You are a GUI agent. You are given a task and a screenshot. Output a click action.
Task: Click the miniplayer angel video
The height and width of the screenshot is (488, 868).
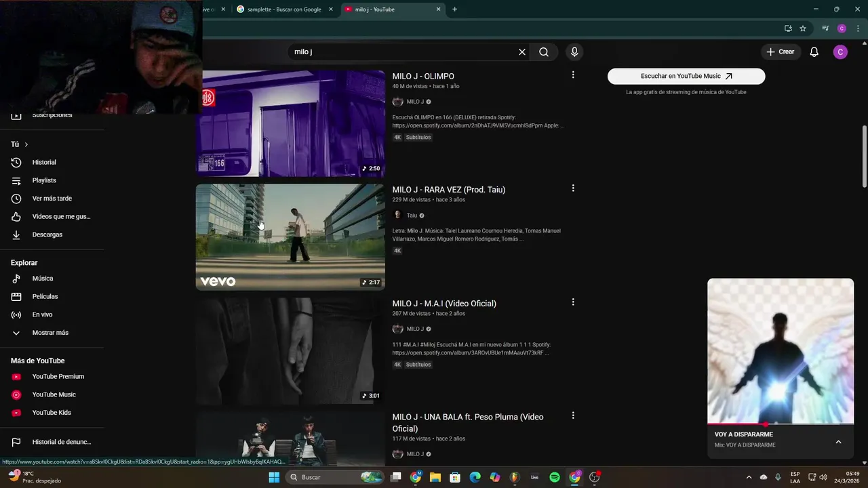coord(781,351)
